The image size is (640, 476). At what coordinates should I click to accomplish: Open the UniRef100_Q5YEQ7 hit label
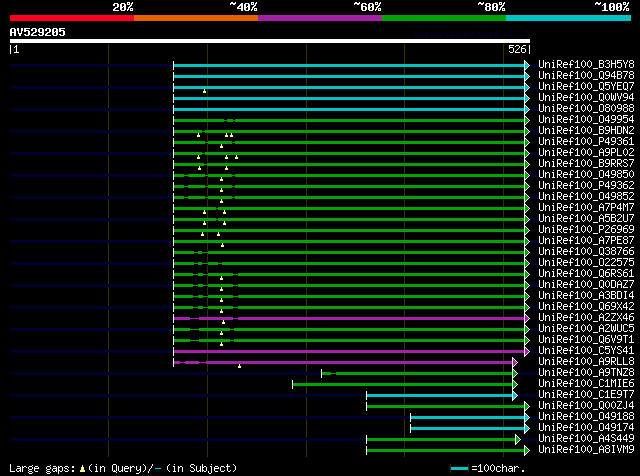pyautogui.click(x=586, y=87)
